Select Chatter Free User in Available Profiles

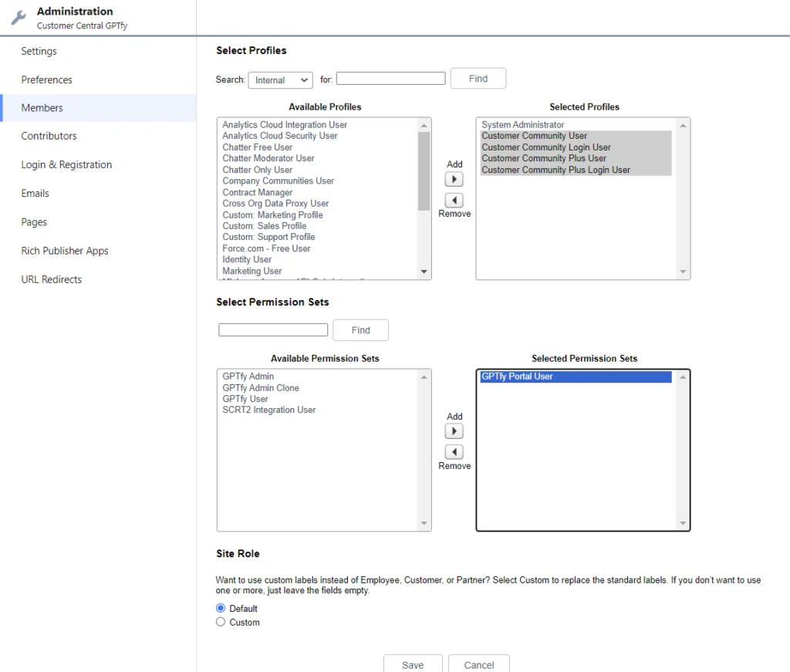pyautogui.click(x=258, y=147)
